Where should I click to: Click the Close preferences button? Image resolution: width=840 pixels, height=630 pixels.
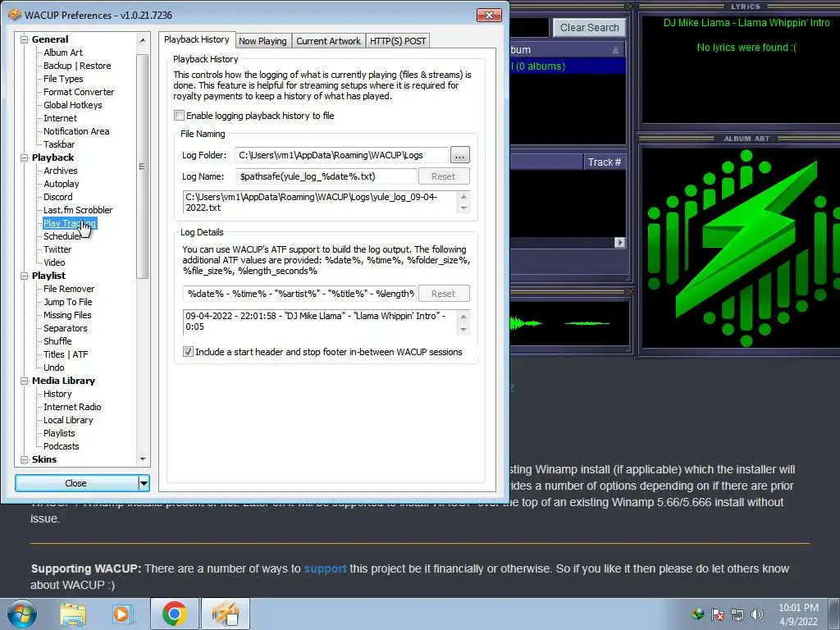76,483
